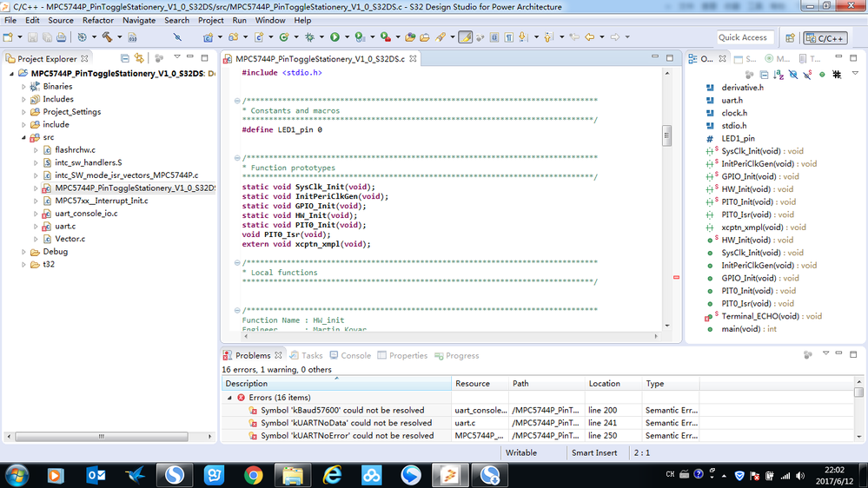Select flashrchw.c in Project Explorer
Viewport: 868px width, 488px height.
75,149
